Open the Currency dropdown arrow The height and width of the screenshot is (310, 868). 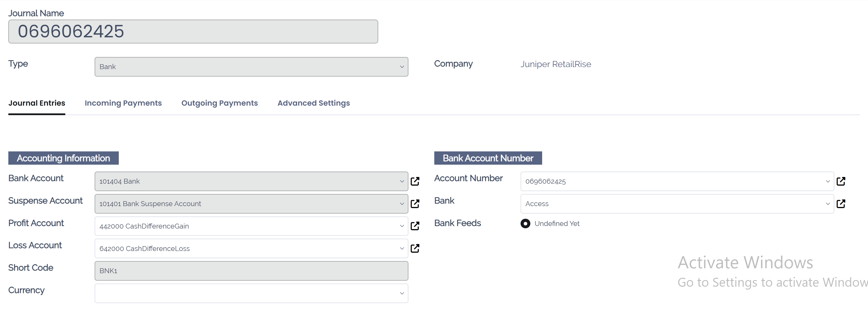(402, 293)
